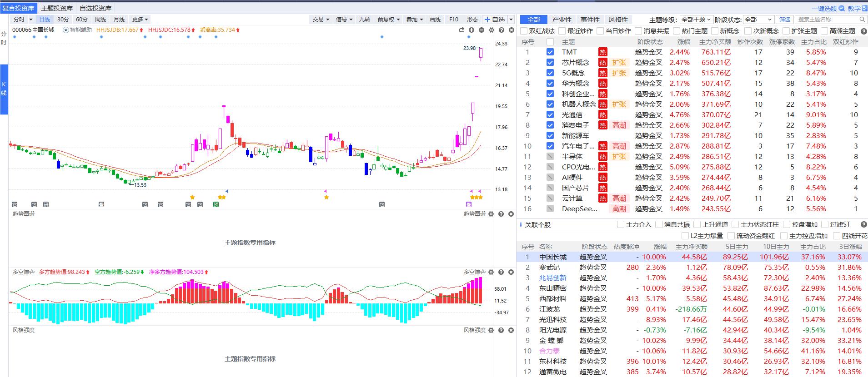Toggle the 热门主题 checkbox
The width and height of the screenshot is (868, 377).
point(677,31)
